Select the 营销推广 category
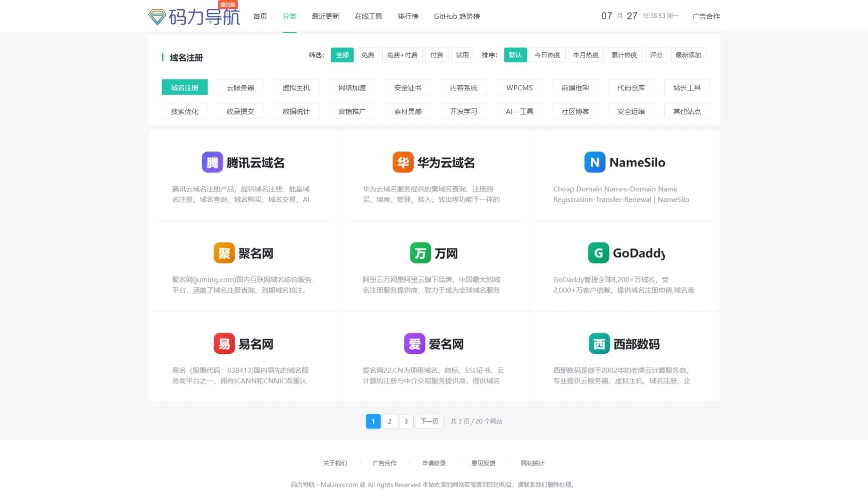The image size is (868, 502). tap(352, 111)
